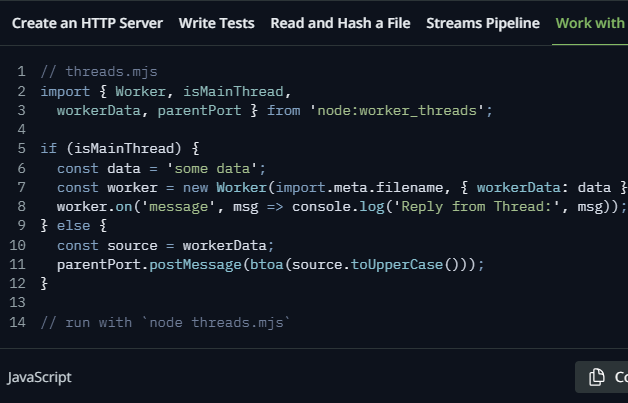The width and height of the screenshot is (628, 403).
Task: Click the toUpperCase method call
Action: [397, 264]
